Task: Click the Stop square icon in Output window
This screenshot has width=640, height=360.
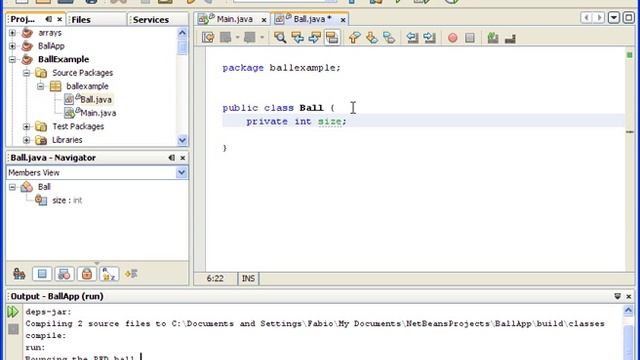Action: (x=13, y=329)
